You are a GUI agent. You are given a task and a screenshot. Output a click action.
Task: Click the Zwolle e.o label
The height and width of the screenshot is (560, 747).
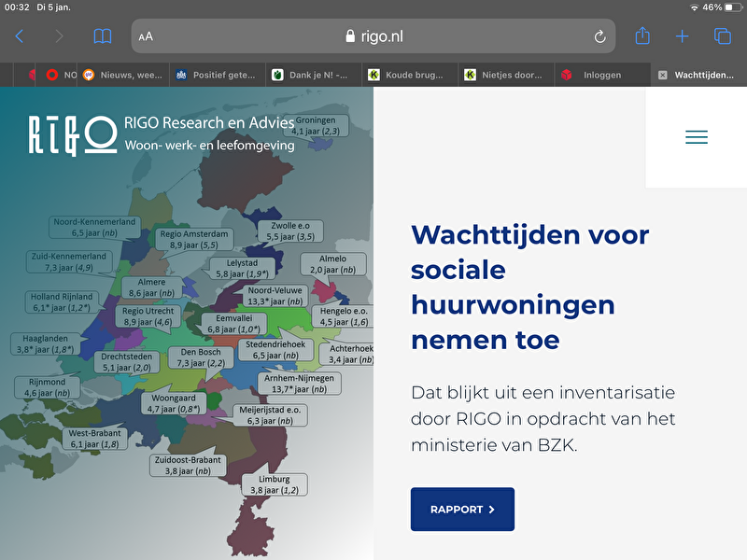pyautogui.click(x=290, y=231)
